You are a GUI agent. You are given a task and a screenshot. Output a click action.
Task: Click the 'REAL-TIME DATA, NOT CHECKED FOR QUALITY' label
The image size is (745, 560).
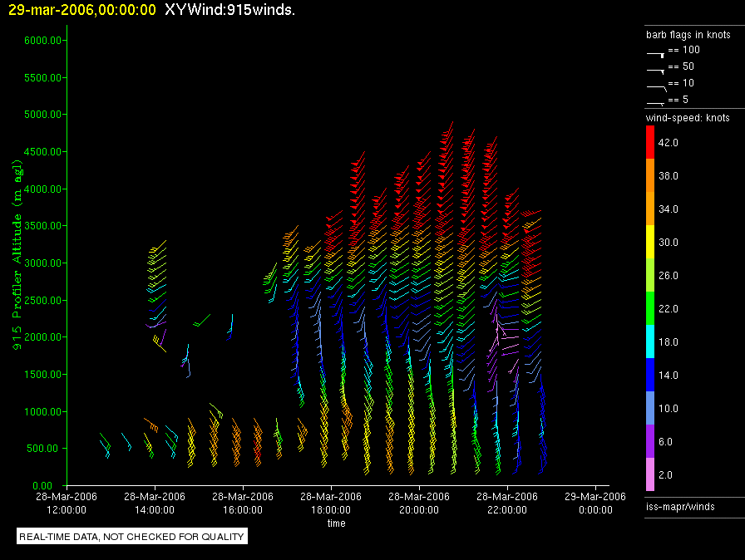[x=132, y=537]
